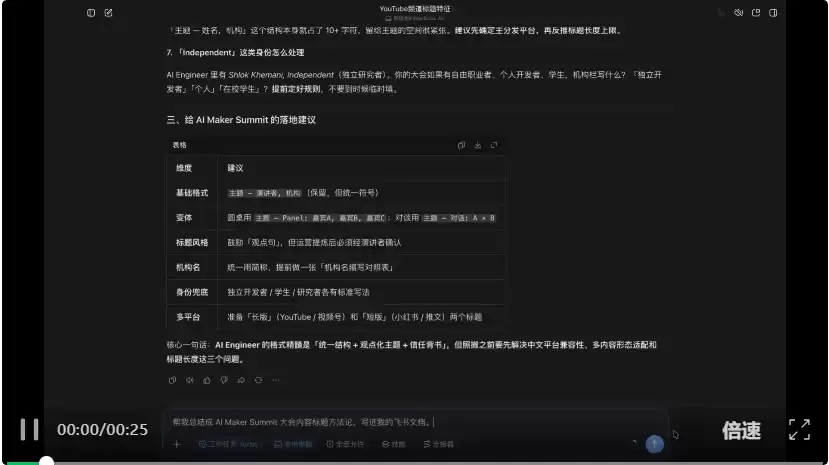
Task: Send message with blue arrow button
Action: coord(655,444)
